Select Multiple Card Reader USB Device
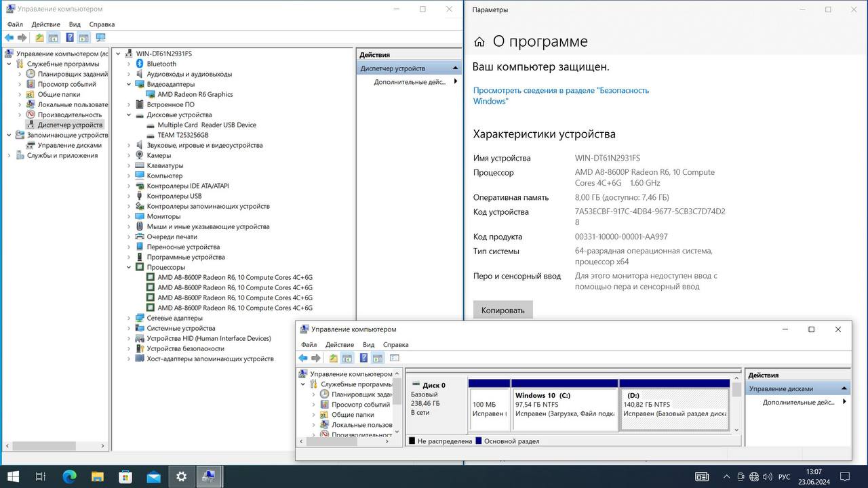 coord(207,125)
